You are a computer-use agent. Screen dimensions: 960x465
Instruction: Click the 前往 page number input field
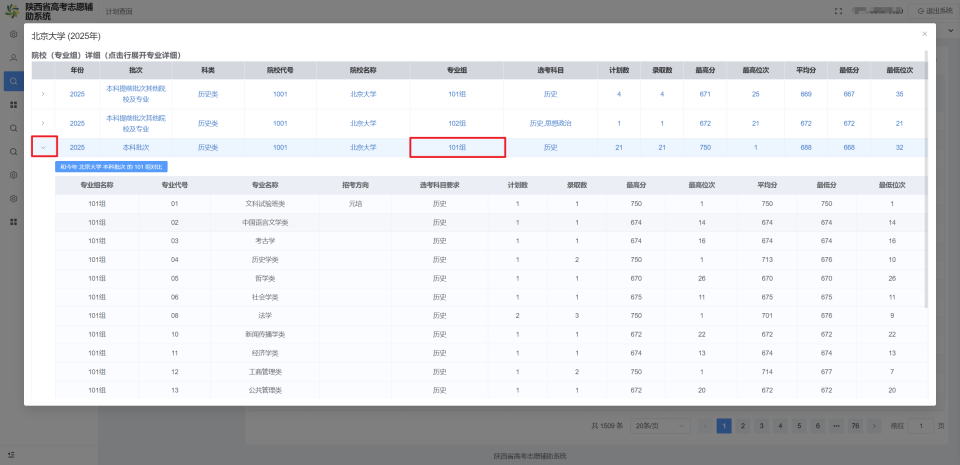(921, 426)
